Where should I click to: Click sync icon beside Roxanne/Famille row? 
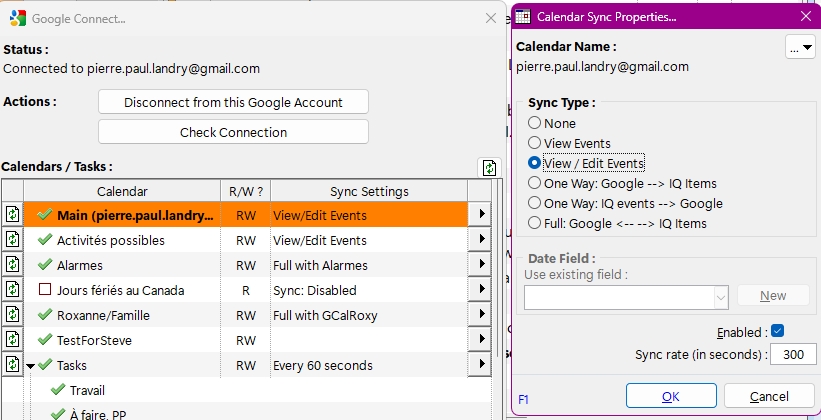(13, 315)
